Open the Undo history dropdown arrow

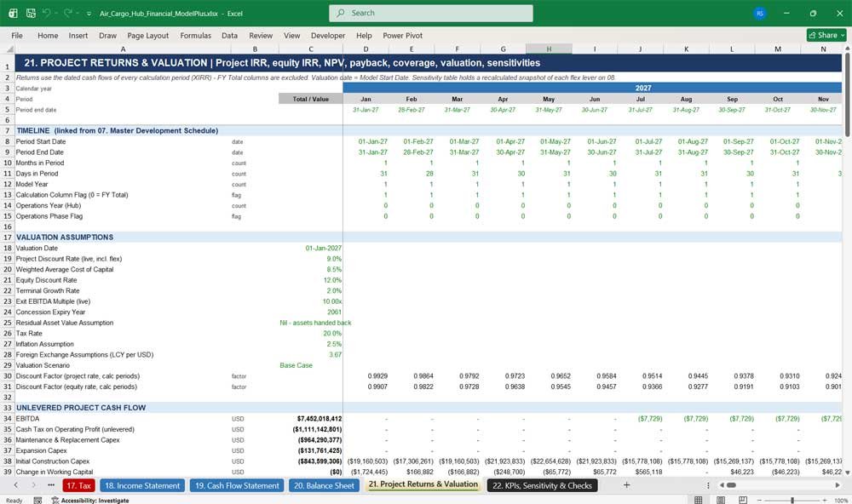coord(55,13)
